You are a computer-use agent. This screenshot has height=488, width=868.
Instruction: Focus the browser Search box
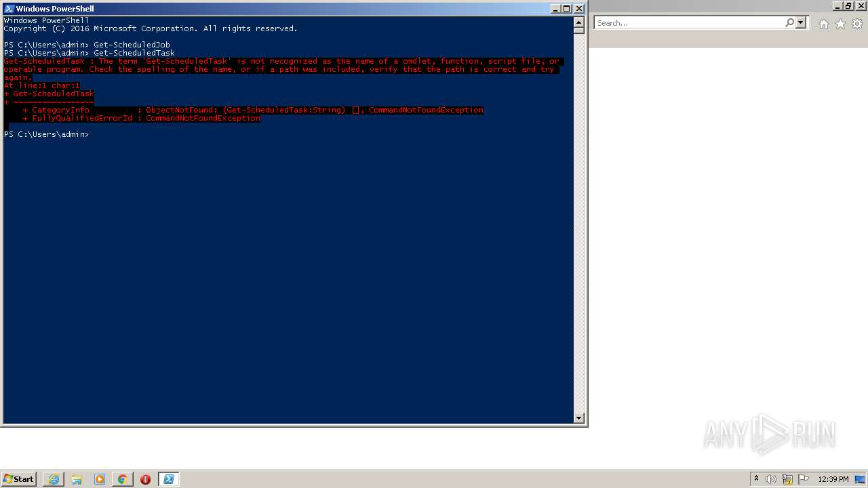pos(688,23)
